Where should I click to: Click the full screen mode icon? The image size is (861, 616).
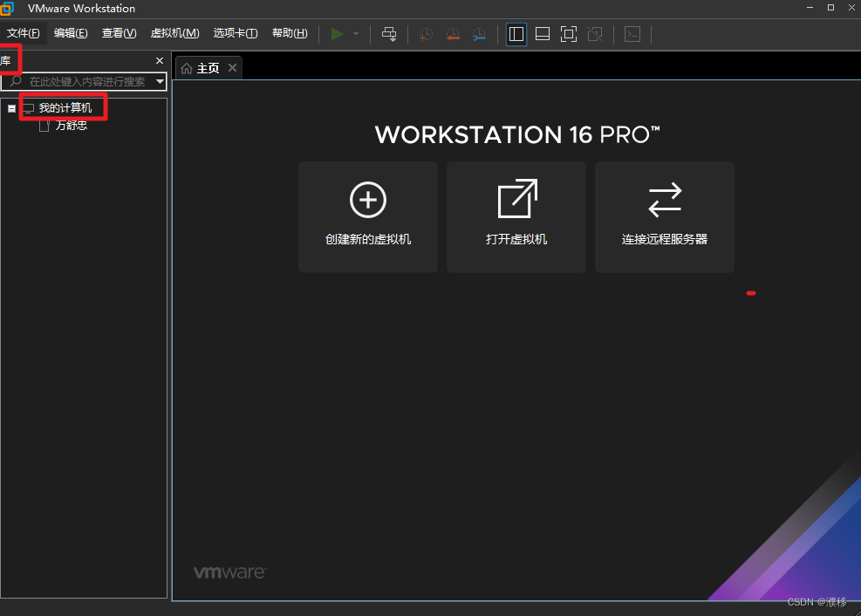pos(568,34)
